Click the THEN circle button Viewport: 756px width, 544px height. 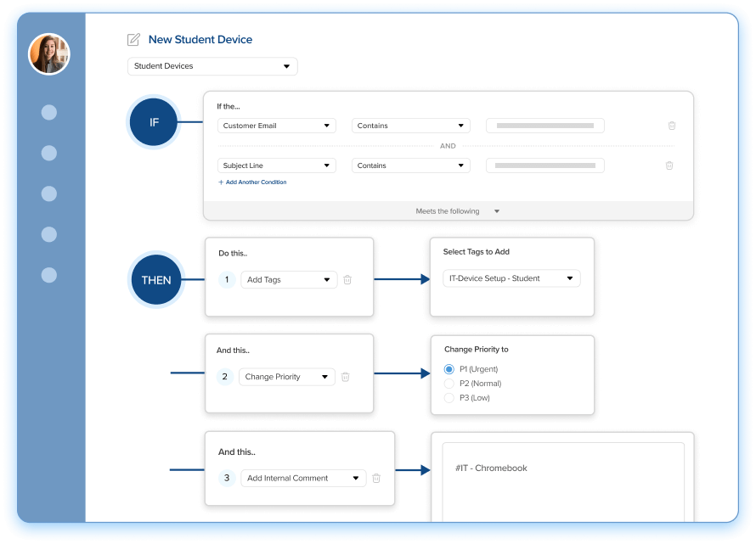click(x=156, y=280)
